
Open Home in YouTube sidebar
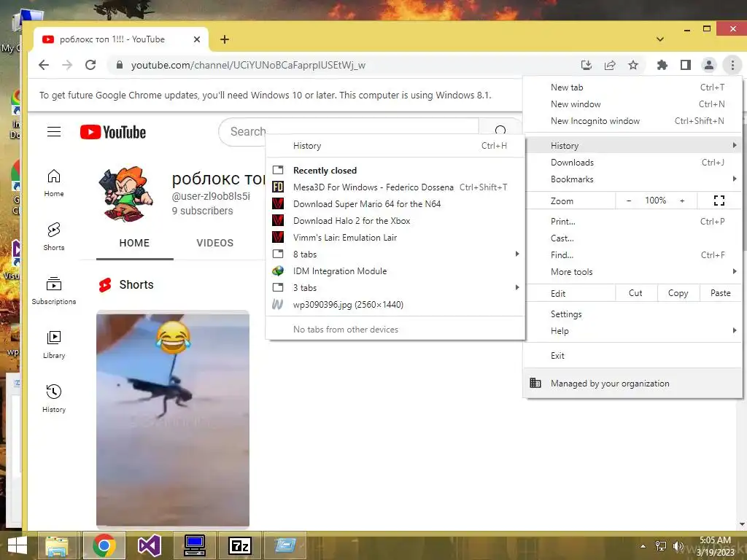tap(54, 183)
